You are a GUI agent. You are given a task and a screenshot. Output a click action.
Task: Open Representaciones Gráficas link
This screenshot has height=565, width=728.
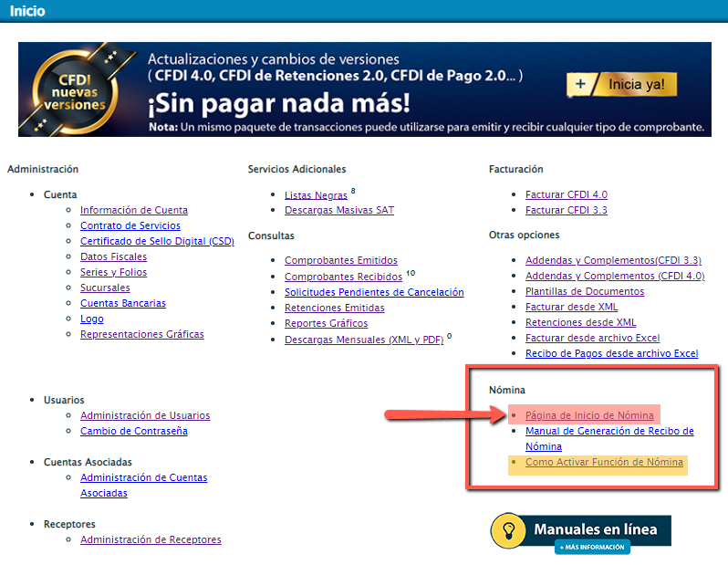tap(141, 334)
